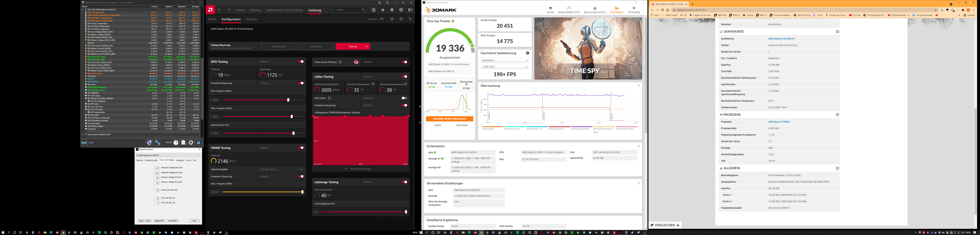Open 1440p Ultra resolution dropdown

[x=505, y=67]
